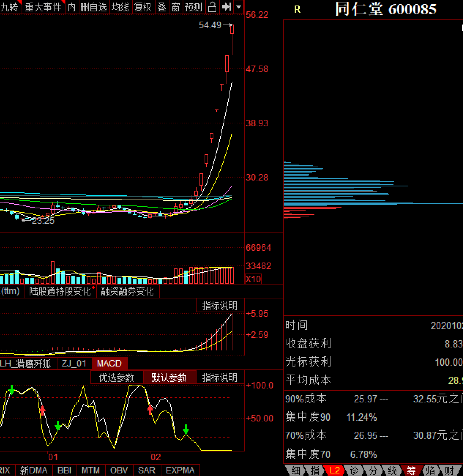
Task: Click the 叠 overlay button
Action: [x=161, y=7]
